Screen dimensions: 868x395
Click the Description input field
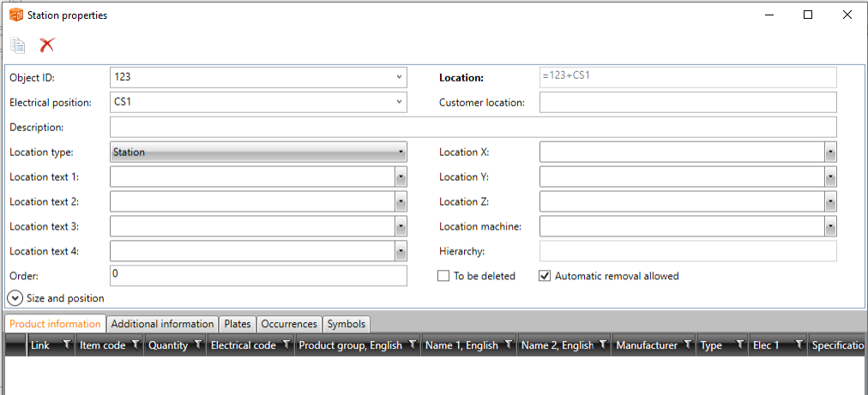[473, 128]
